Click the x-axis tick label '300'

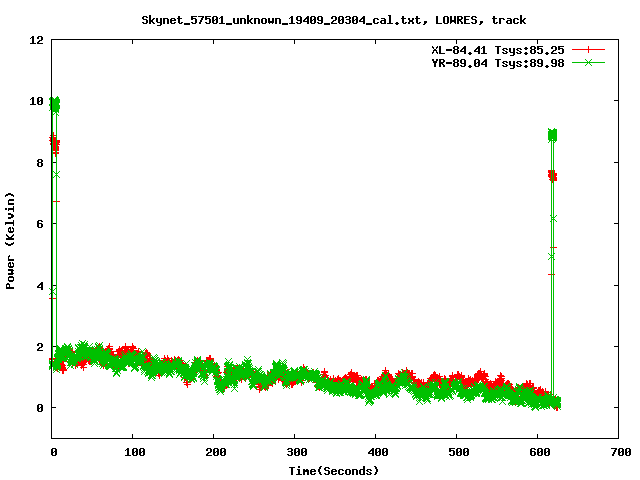pos(296,452)
